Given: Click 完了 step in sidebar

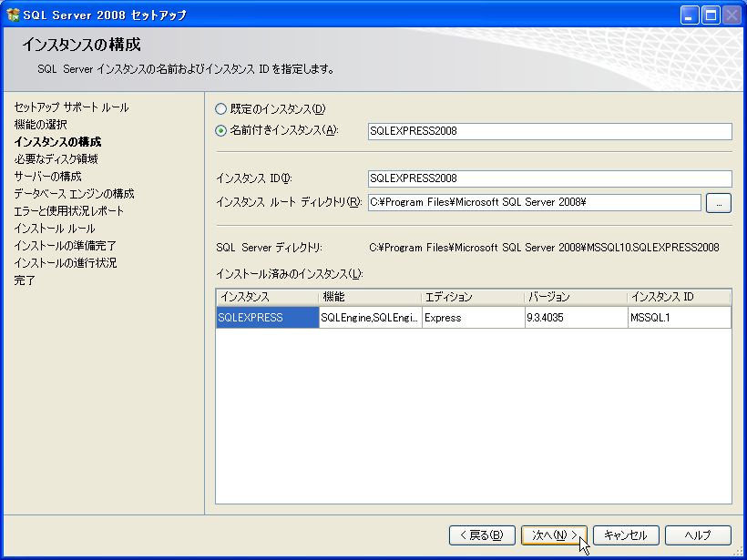Looking at the screenshot, I should pos(25,280).
